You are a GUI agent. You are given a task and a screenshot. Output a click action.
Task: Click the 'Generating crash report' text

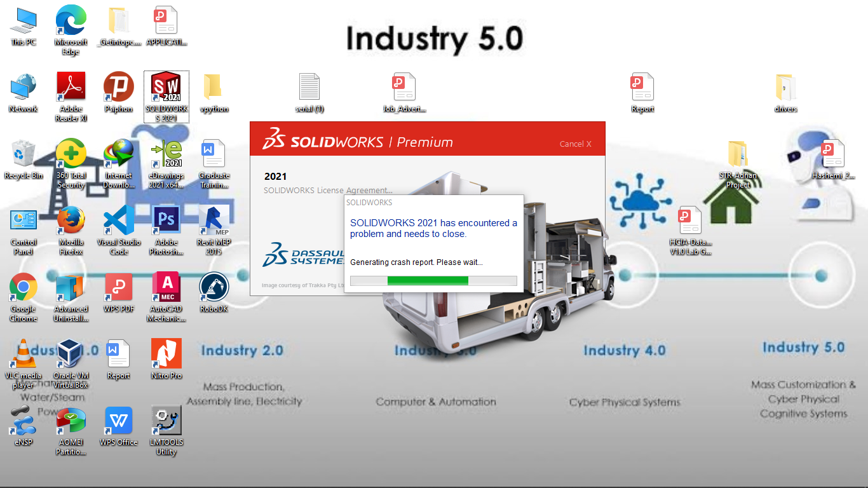click(x=416, y=262)
